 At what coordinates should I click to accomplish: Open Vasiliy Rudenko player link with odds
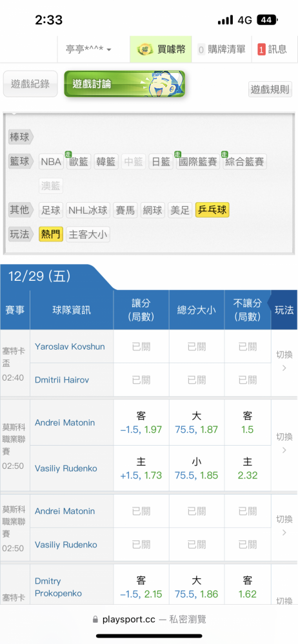click(66, 468)
